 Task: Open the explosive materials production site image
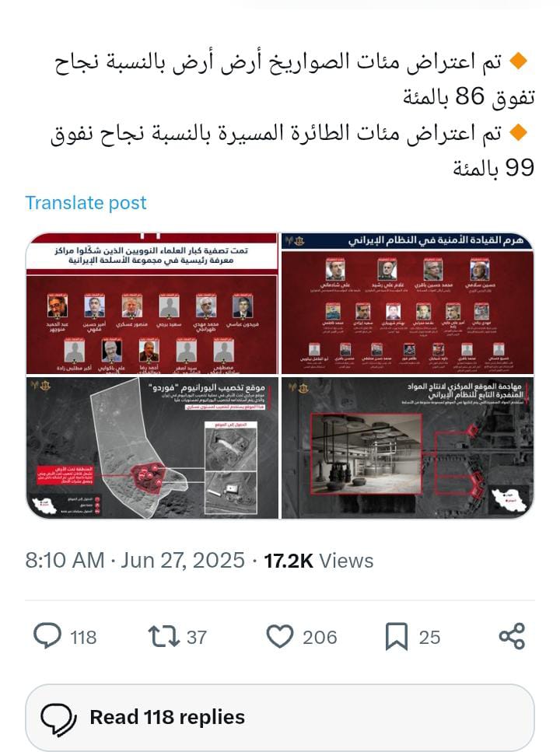coord(408,448)
